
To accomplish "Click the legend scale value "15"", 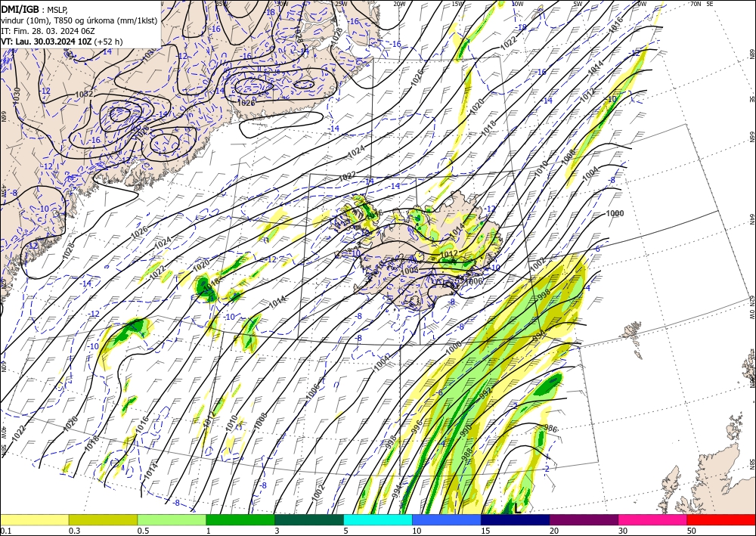I will [486, 531].
